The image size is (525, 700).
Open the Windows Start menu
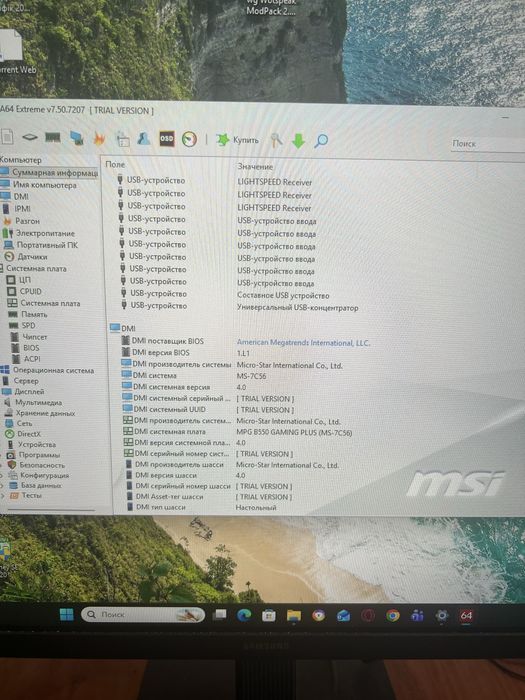tap(67, 615)
